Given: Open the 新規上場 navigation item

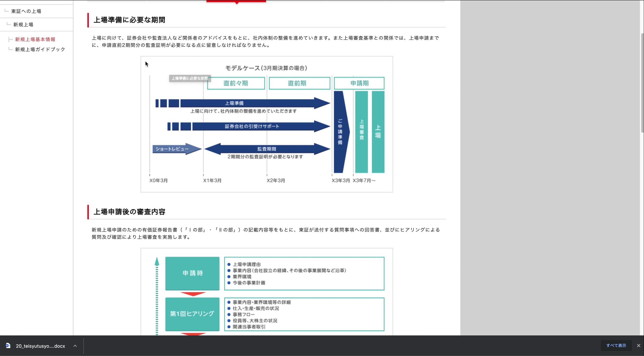Looking at the screenshot, I should 23,24.
